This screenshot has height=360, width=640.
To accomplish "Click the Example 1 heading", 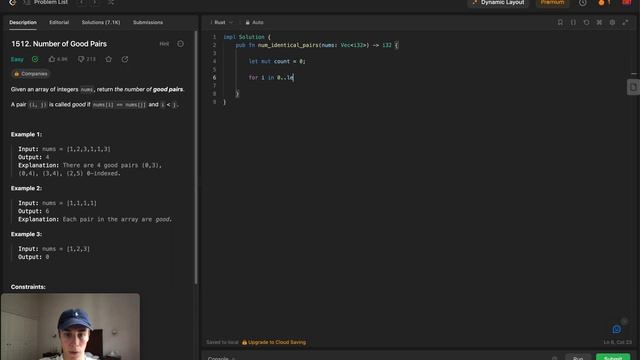I will (26, 134).
